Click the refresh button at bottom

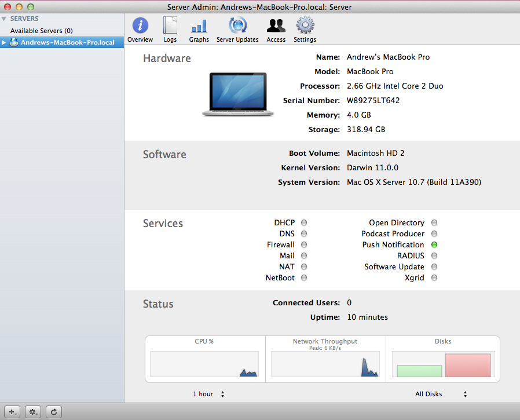(x=53, y=412)
